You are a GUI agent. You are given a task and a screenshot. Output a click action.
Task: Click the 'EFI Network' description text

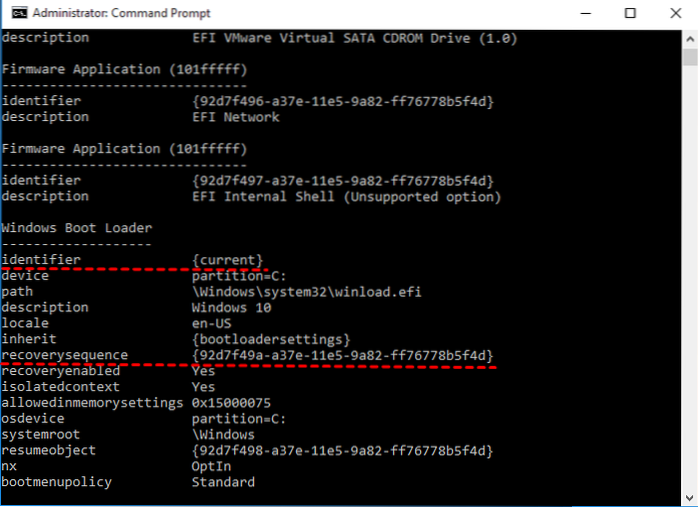235,117
